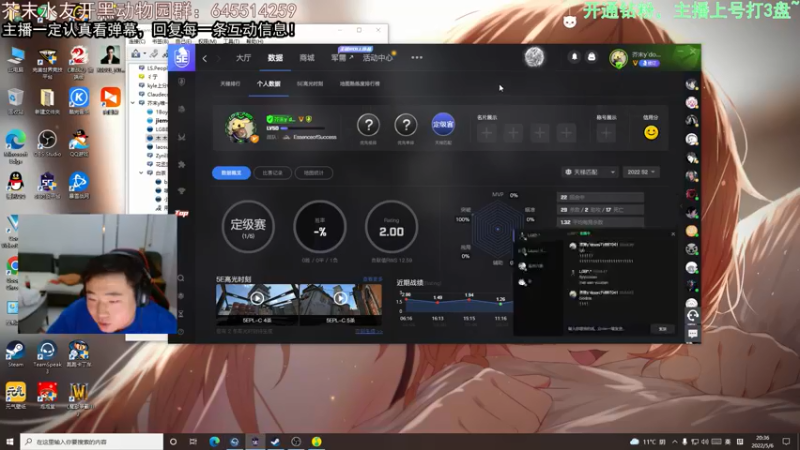Open the 5E高光时刻 sub-tab

coord(310,84)
